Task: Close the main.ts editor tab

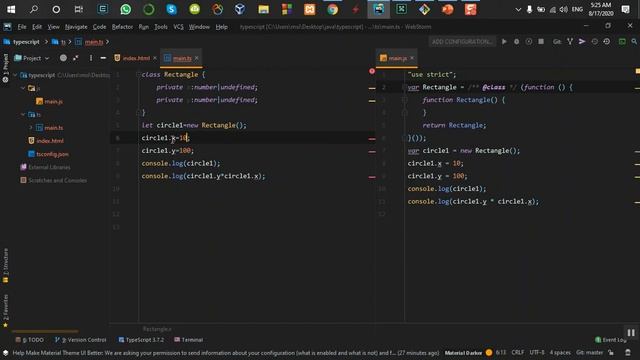Action: coord(197,58)
